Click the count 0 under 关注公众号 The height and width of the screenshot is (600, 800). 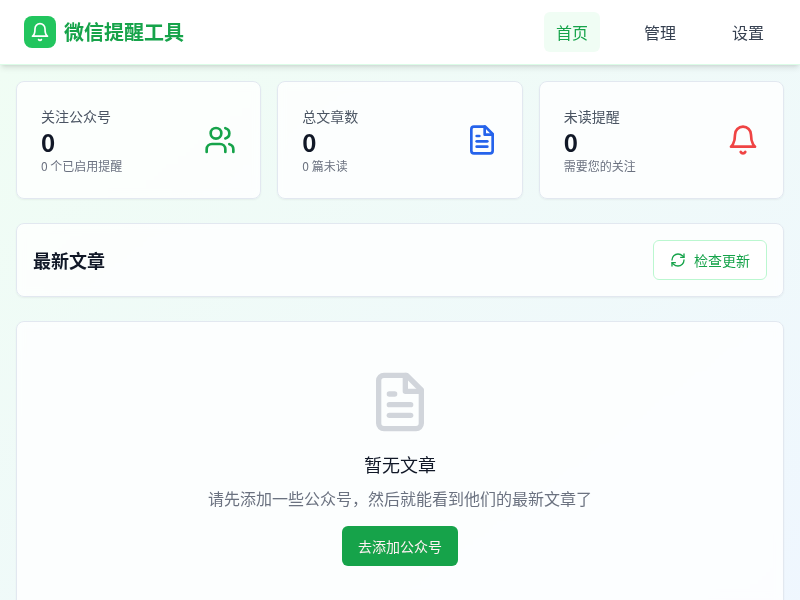click(x=48, y=143)
